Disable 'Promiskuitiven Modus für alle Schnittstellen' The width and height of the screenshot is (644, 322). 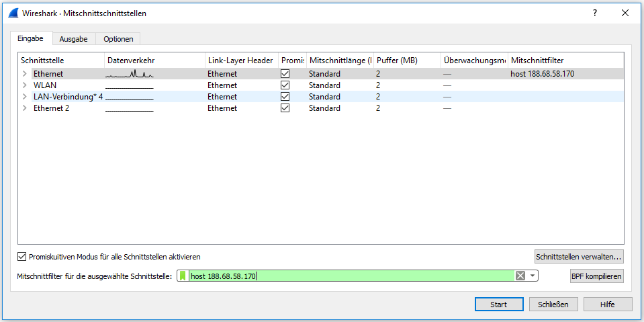23,257
